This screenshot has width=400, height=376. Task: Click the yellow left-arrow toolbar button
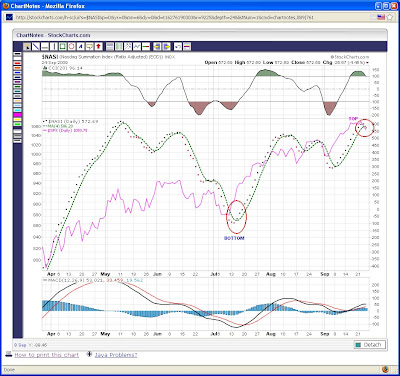pyautogui.click(x=157, y=47)
